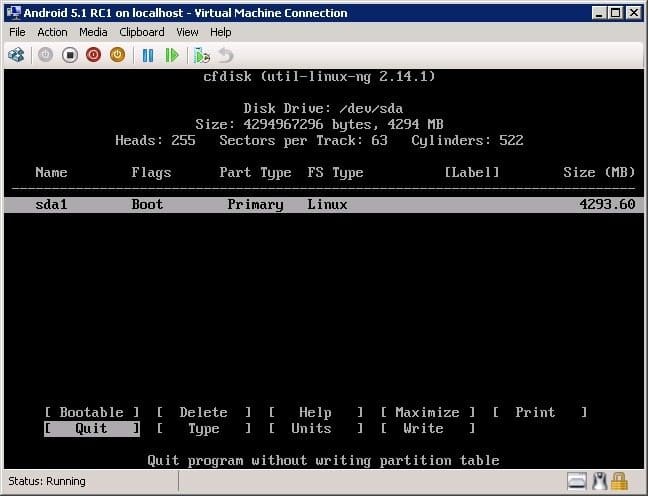Pause the virtual machine
This screenshot has width=648, height=496.
click(148, 55)
